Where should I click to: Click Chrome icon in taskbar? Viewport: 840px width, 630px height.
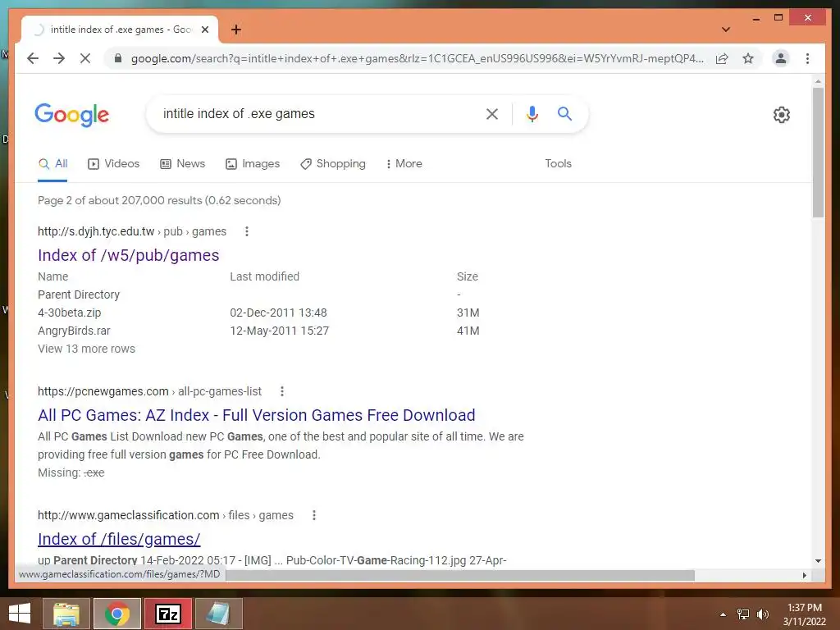coord(117,614)
